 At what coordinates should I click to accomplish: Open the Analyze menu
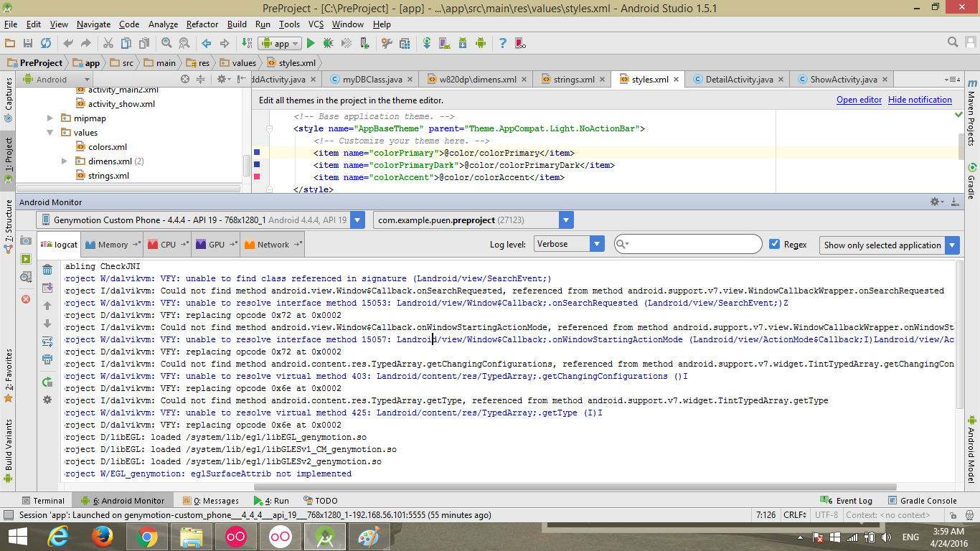163,24
